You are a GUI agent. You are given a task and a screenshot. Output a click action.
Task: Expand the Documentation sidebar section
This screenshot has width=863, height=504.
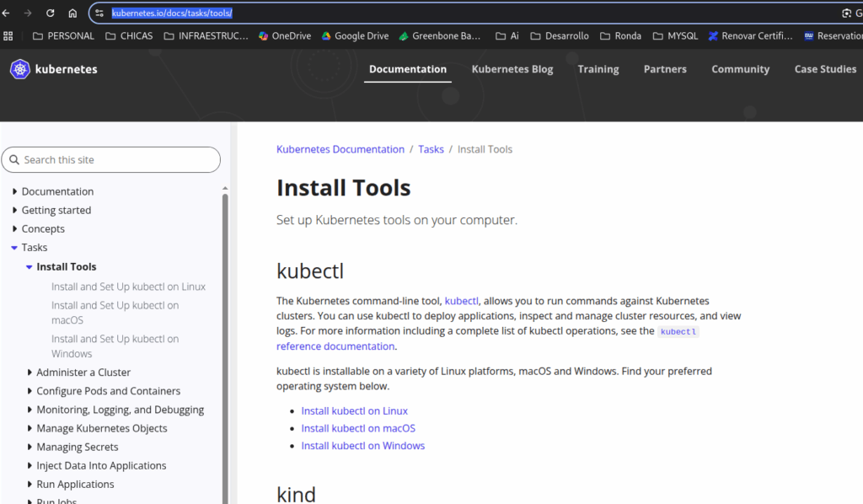[x=14, y=191]
